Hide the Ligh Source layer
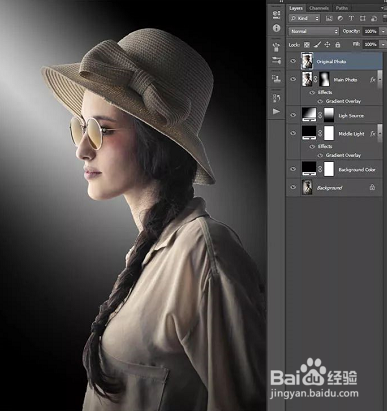 point(293,115)
